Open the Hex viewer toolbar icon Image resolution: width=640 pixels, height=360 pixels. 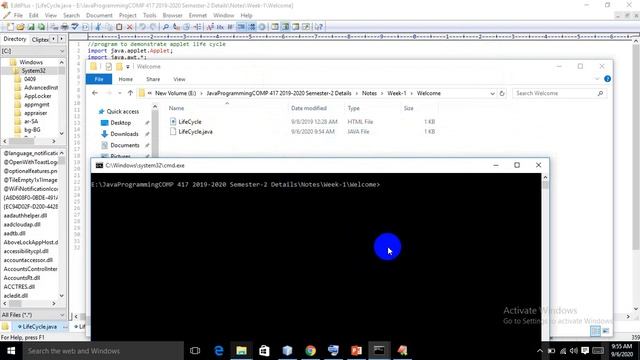click(x=220, y=27)
